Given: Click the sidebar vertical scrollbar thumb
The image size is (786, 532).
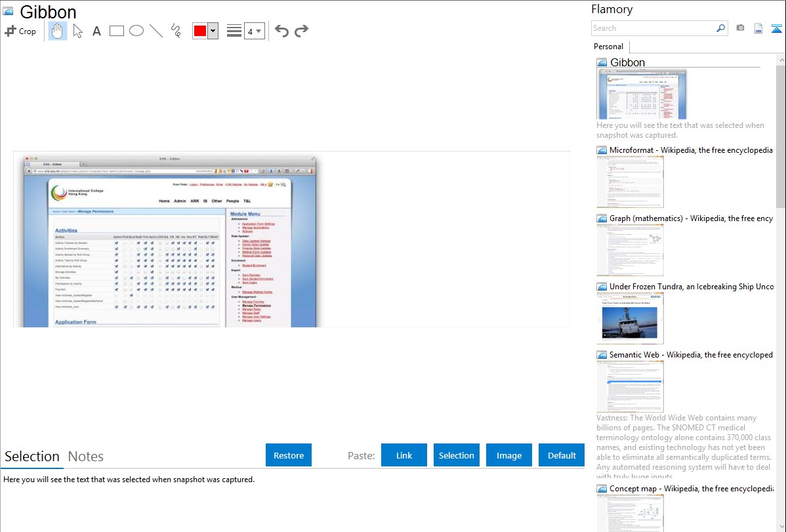Looking at the screenshot, I should [x=781, y=136].
